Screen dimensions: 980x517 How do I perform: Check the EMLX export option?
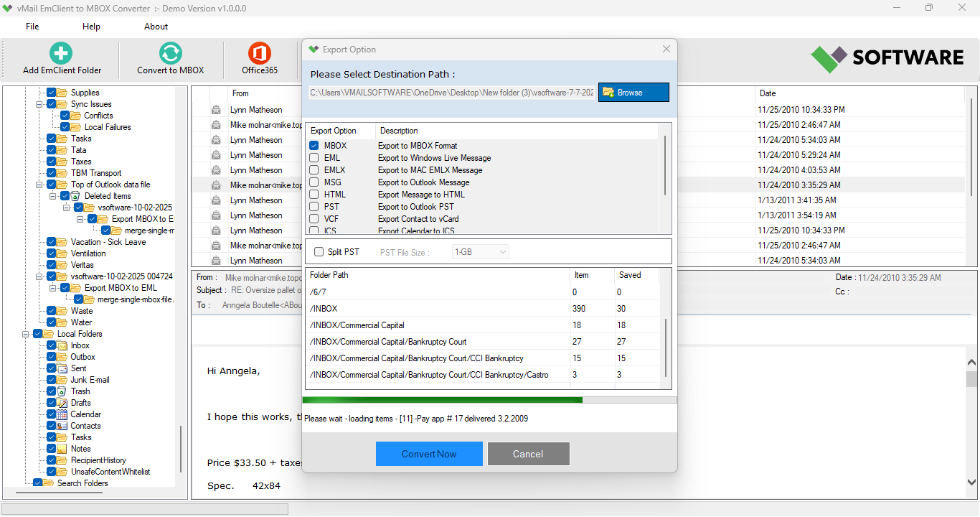point(314,170)
